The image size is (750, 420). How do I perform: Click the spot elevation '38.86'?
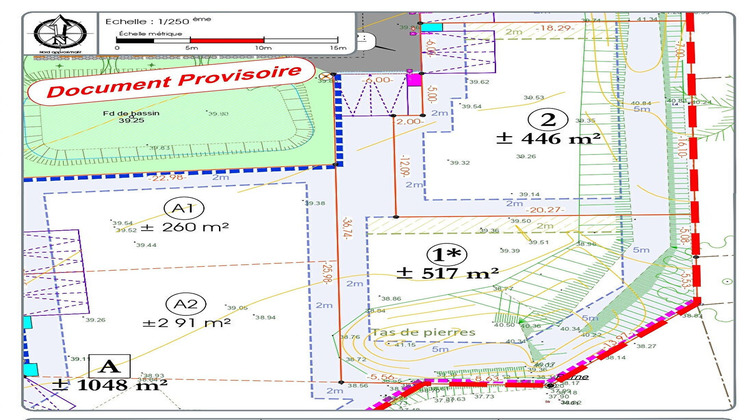[x=391, y=298]
